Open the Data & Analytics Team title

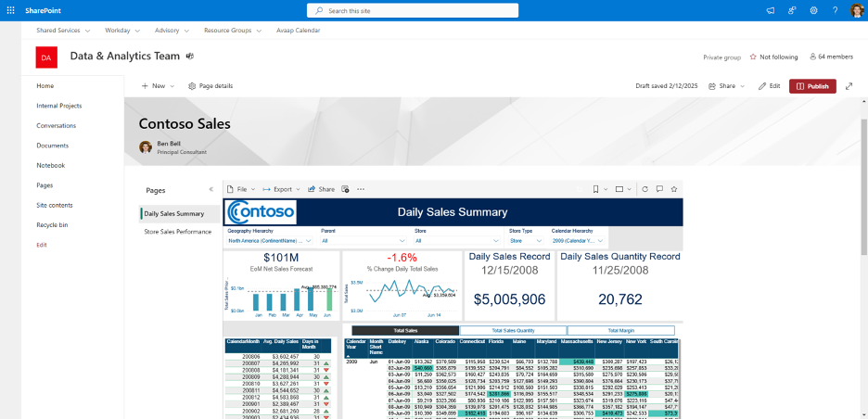[x=125, y=56]
